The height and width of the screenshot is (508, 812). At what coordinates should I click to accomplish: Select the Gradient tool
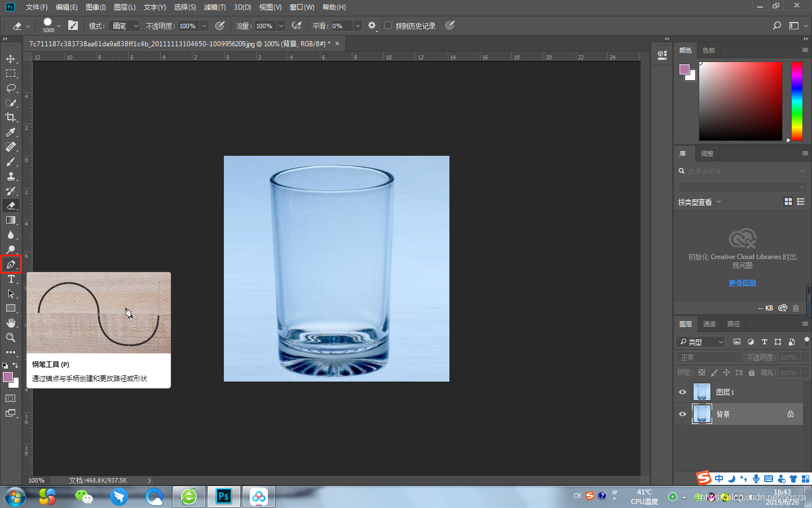point(11,220)
